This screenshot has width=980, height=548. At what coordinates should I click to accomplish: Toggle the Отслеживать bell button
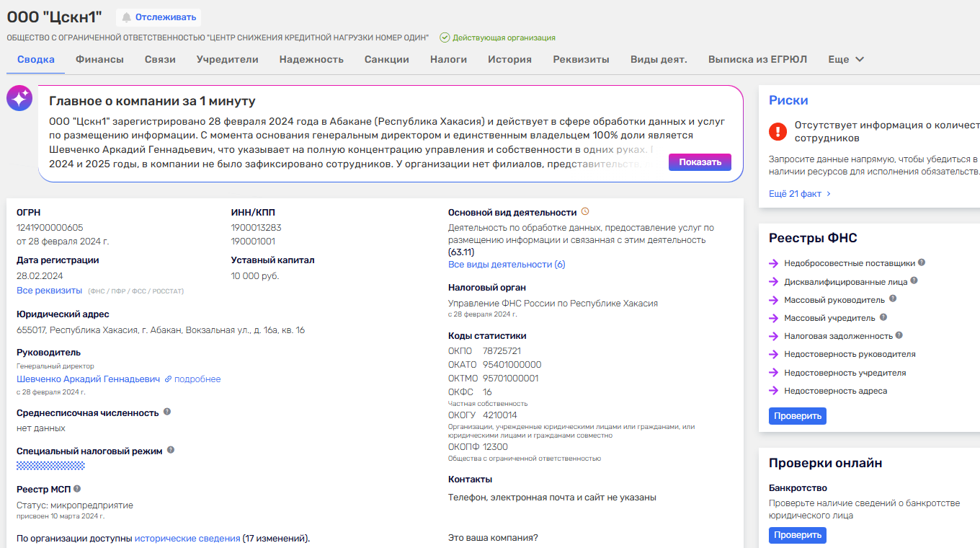coord(159,17)
